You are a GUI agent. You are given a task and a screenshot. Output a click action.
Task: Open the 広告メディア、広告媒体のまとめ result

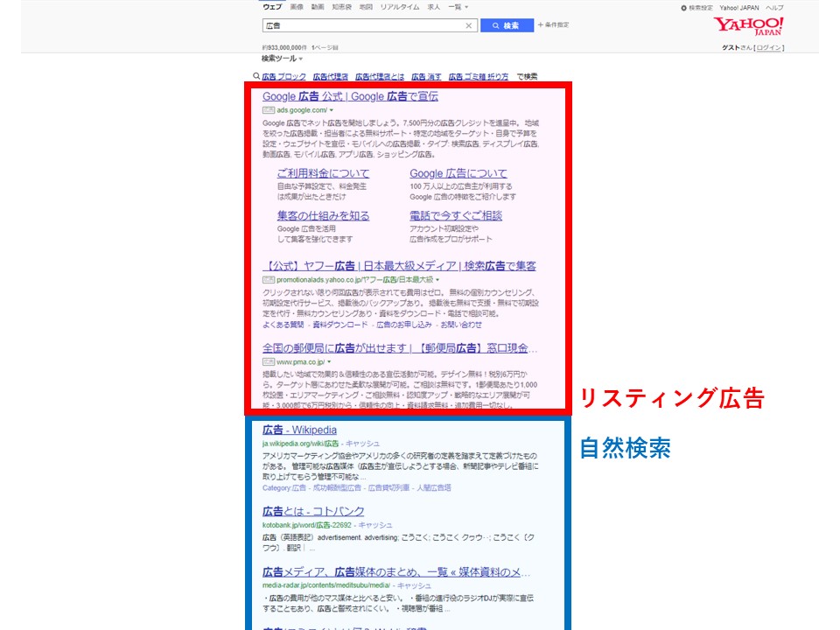[396, 572]
